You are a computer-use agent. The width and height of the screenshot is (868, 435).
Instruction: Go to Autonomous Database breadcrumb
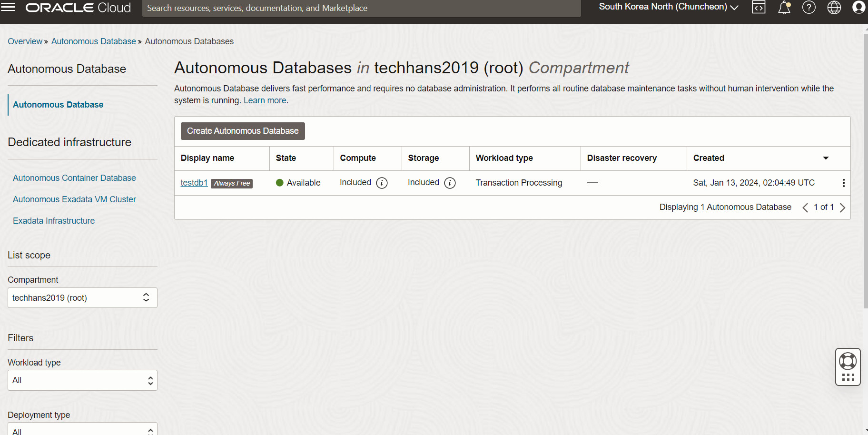(x=93, y=41)
